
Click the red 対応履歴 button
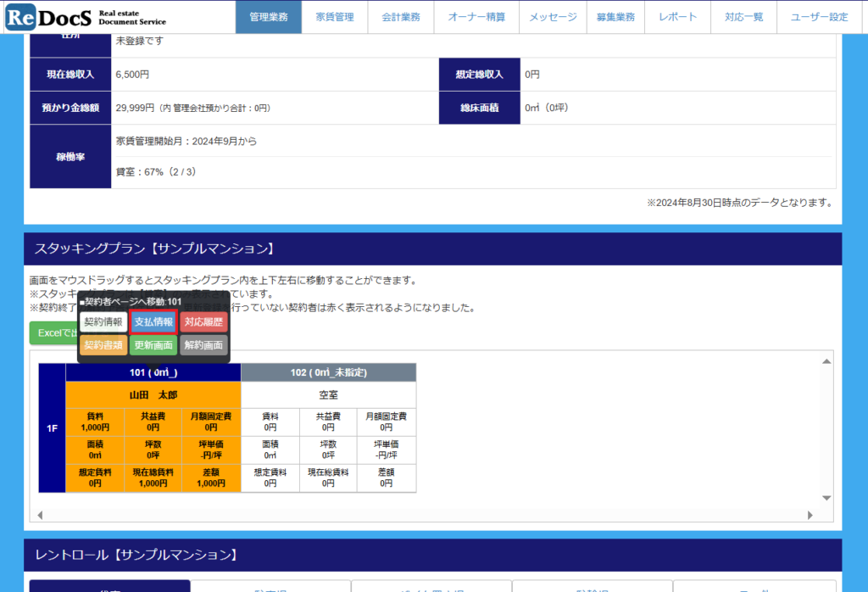coord(203,322)
